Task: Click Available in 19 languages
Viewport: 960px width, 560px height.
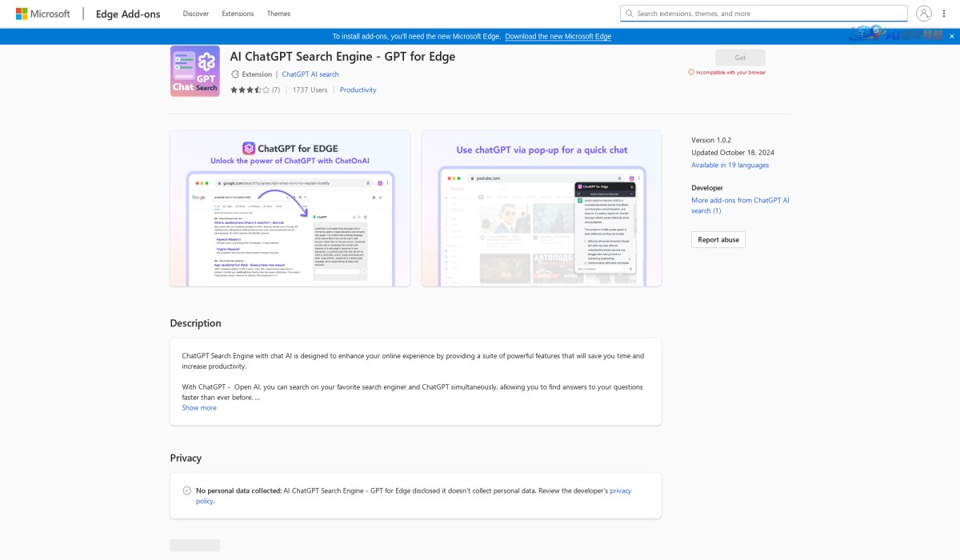Action: pos(730,165)
